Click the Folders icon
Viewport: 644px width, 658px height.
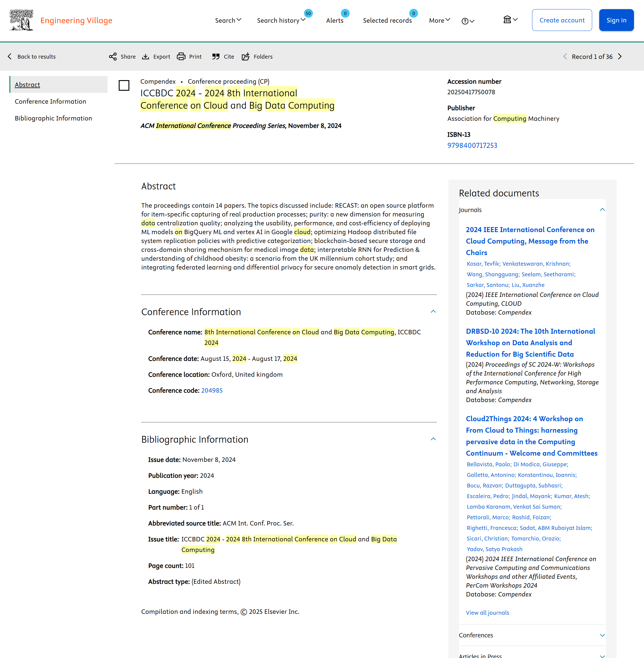tap(246, 57)
